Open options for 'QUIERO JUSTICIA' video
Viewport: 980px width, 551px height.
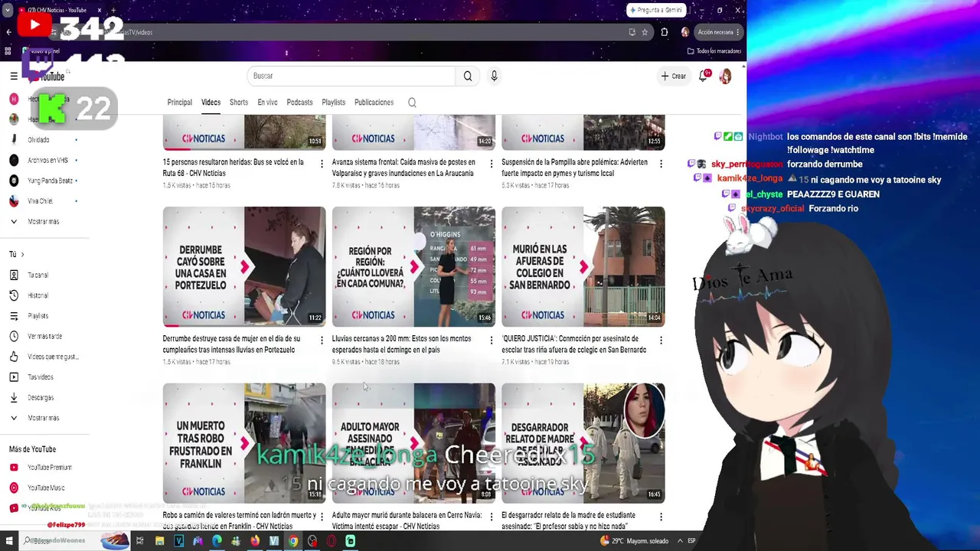point(661,340)
